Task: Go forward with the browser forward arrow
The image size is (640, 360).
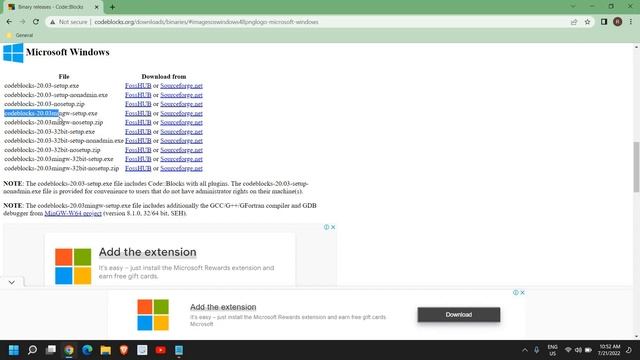Action: [22, 22]
